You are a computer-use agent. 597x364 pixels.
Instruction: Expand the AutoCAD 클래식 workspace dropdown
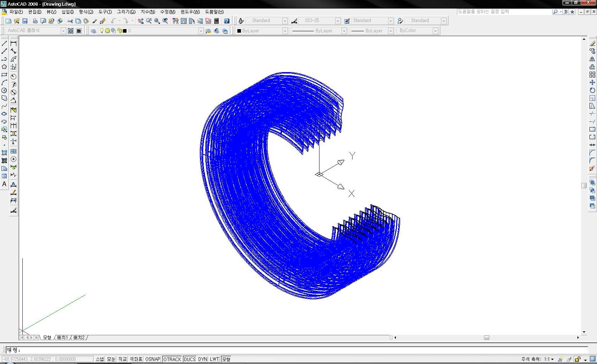coord(63,31)
